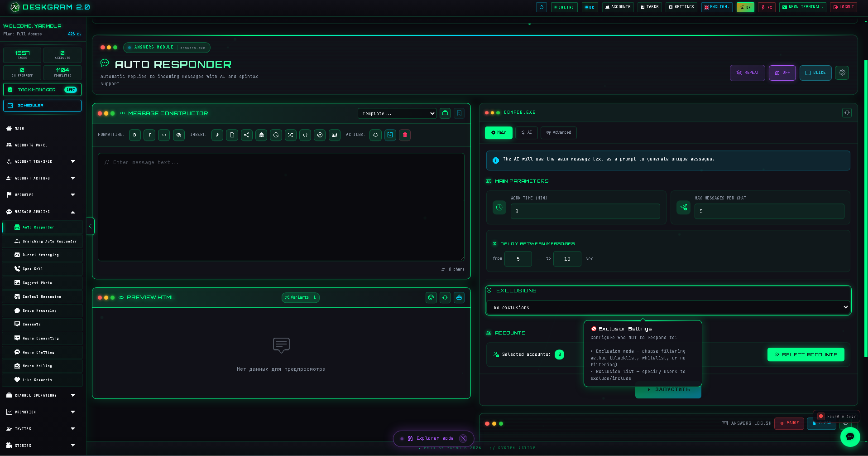Open preview palette theme icon
Screen dimensions: 868x456
coord(431,297)
